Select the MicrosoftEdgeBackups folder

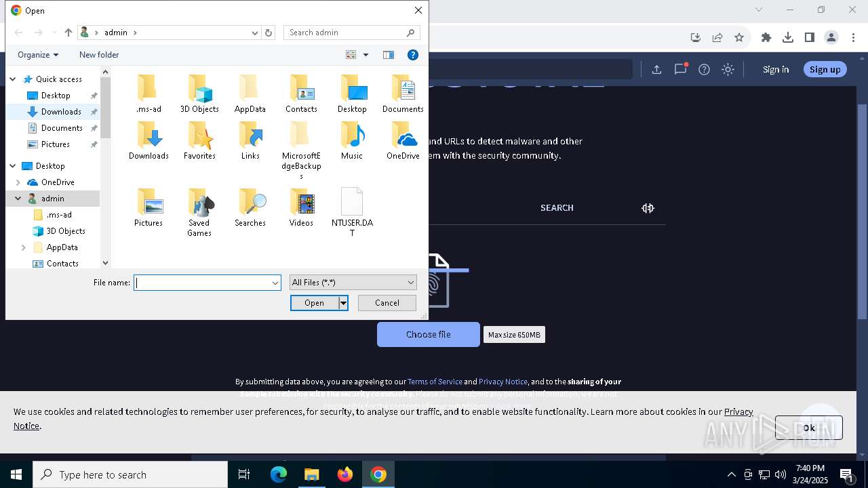[x=301, y=150]
